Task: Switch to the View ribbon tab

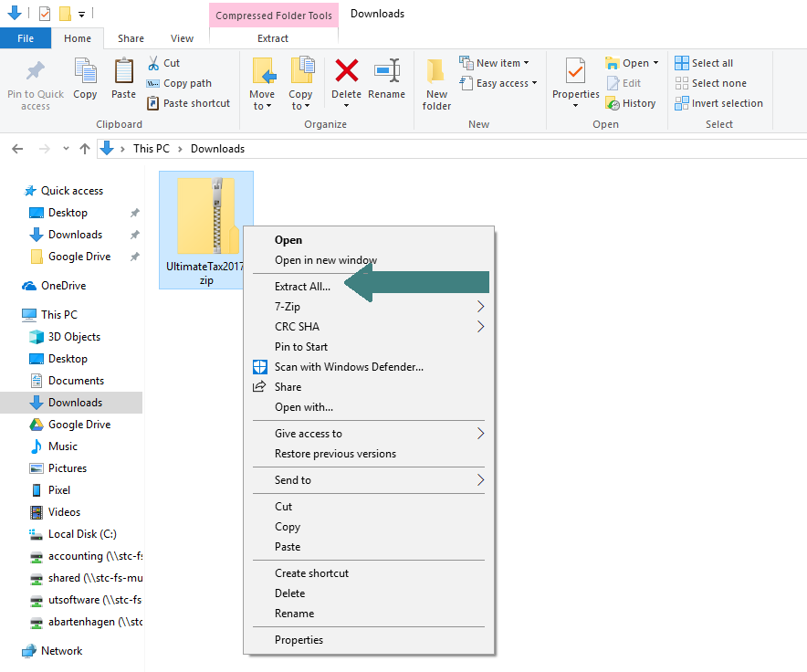Action: coord(183,38)
